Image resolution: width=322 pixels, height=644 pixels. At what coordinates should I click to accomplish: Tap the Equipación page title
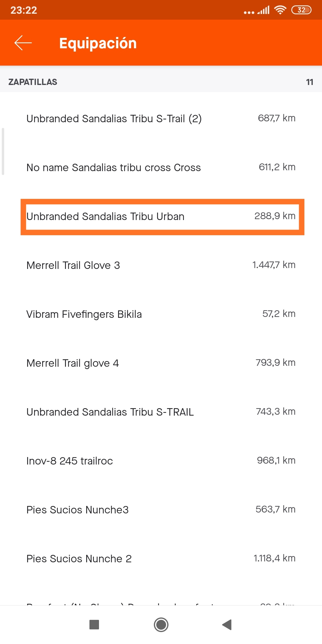(x=98, y=43)
